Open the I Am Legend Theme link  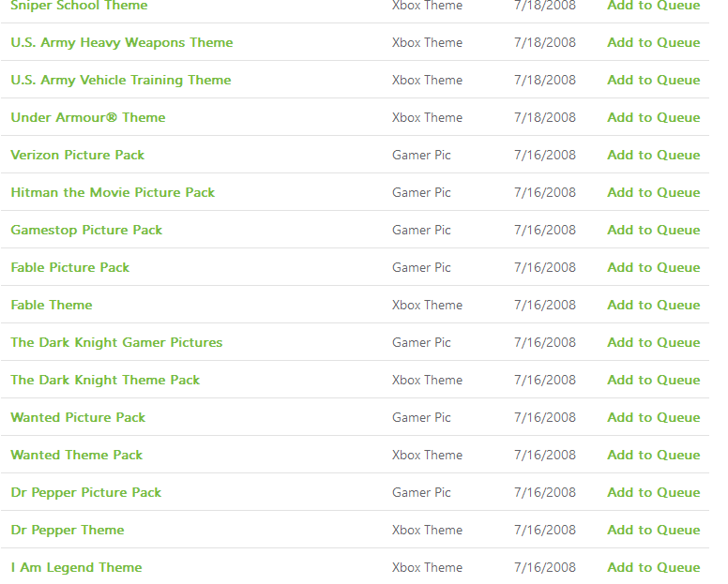click(x=76, y=568)
